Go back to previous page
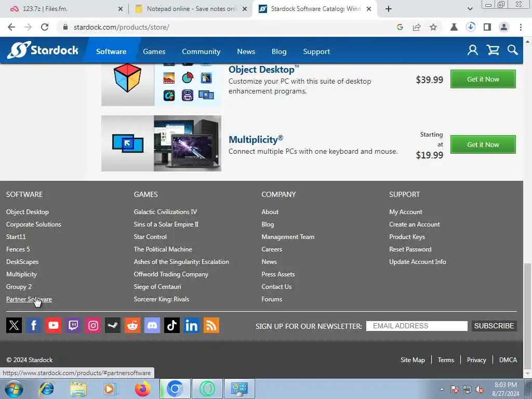The image size is (532, 399). (11, 27)
